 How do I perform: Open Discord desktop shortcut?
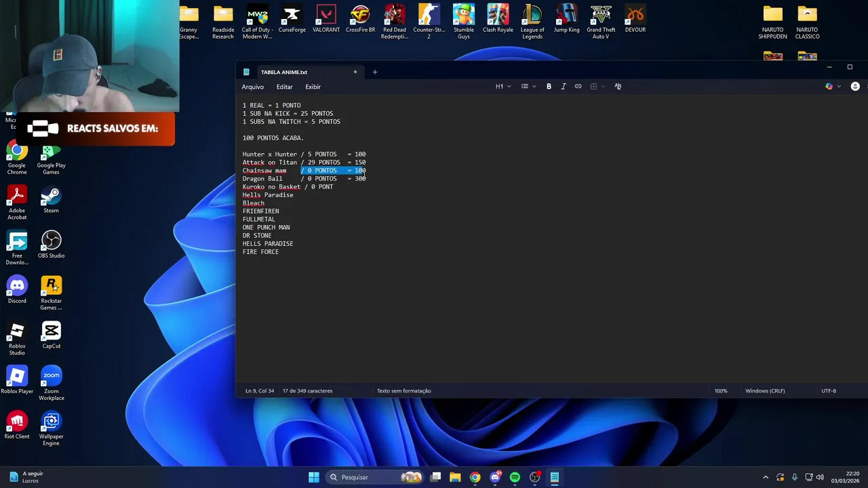(x=17, y=290)
